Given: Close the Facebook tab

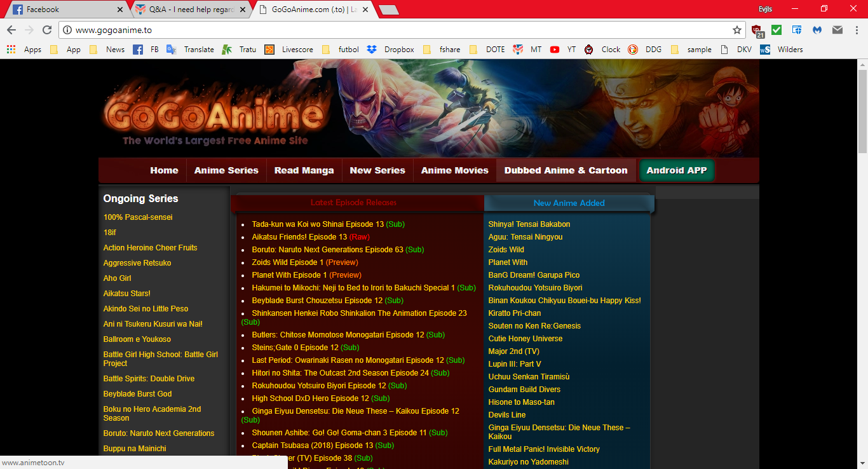Looking at the screenshot, I should tap(121, 10).
